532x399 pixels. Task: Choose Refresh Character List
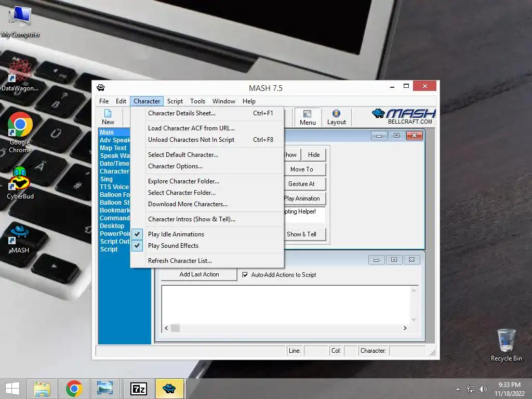pos(207,261)
